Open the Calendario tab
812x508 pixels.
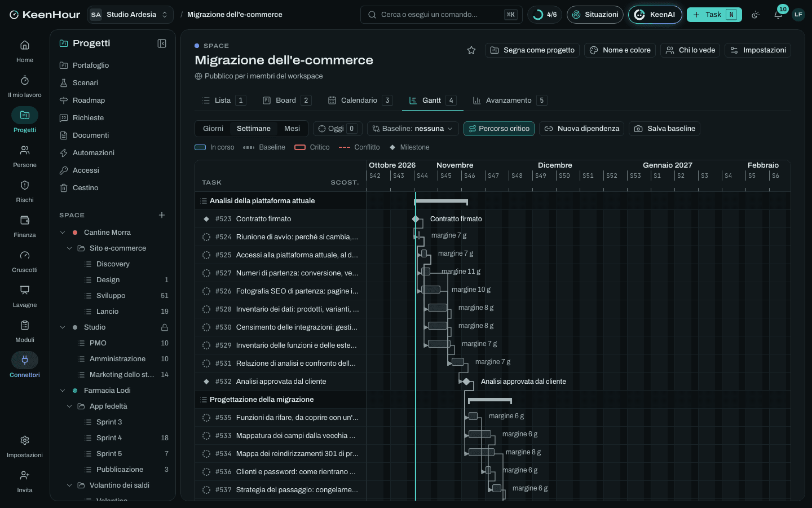pos(360,100)
